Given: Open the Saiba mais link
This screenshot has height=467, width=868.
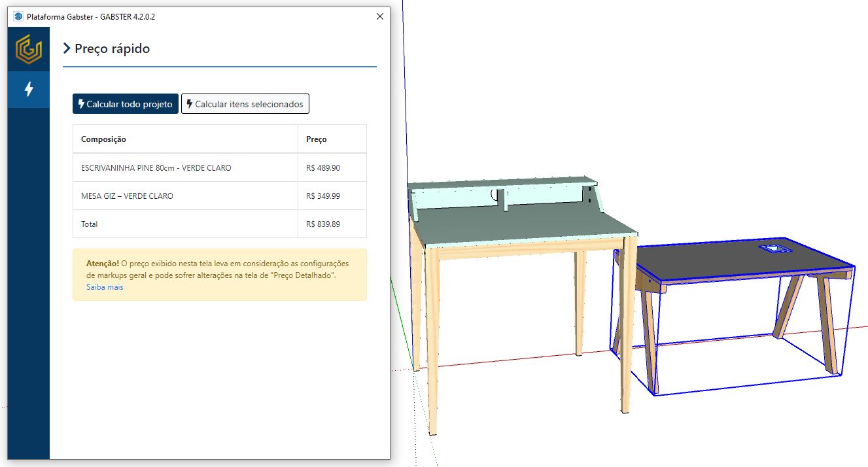Looking at the screenshot, I should tap(105, 287).
